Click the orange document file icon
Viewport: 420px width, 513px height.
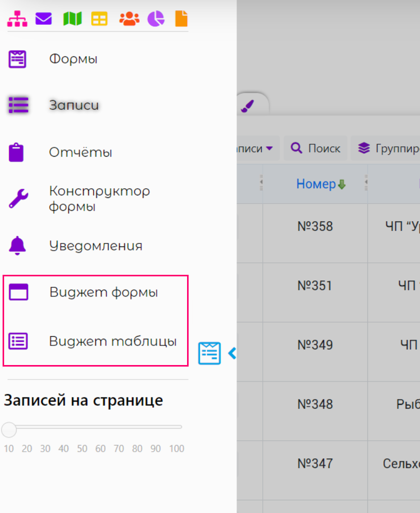181,19
